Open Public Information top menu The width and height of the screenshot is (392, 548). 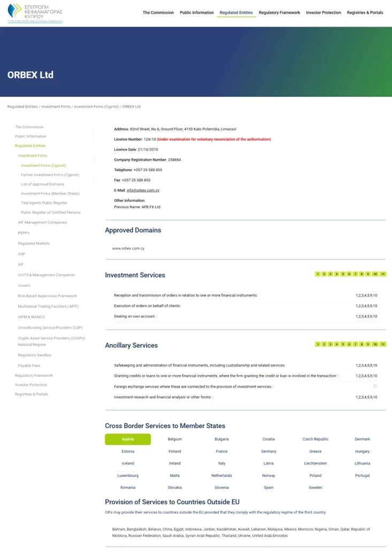pyautogui.click(x=197, y=13)
